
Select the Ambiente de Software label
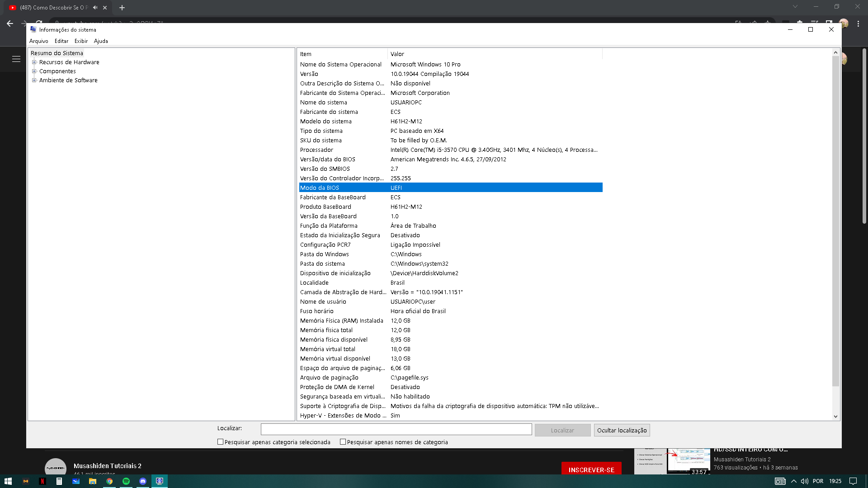(68, 80)
